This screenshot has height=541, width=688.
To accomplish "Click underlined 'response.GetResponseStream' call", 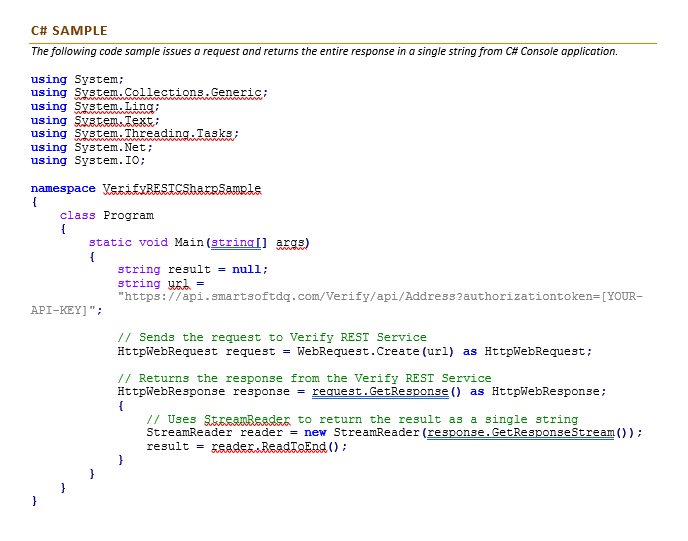I will tap(520, 433).
